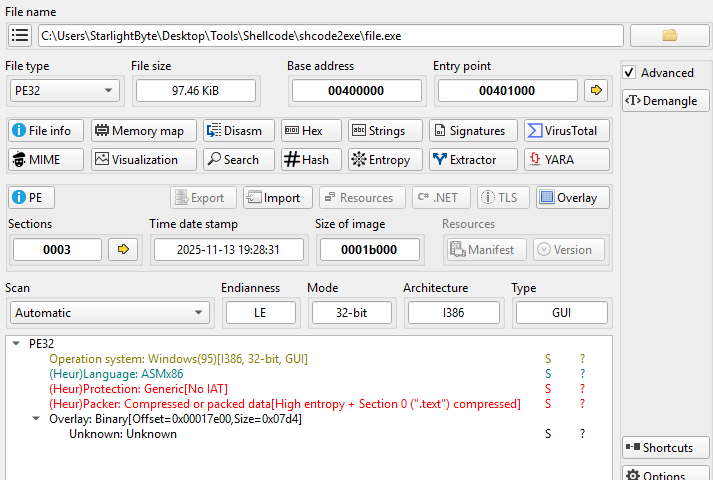The width and height of the screenshot is (713, 480).
Task: Open the folder browse button
Action: pyautogui.click(x=669, y=35)
